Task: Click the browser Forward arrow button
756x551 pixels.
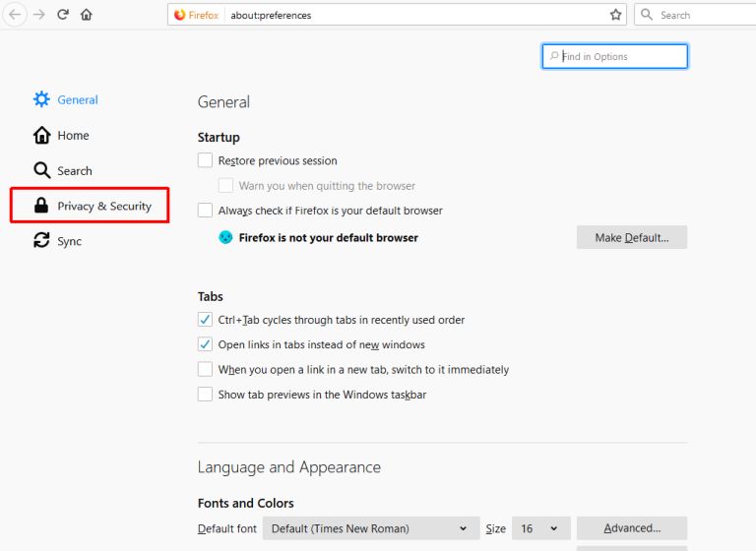Action: (39, 15)
